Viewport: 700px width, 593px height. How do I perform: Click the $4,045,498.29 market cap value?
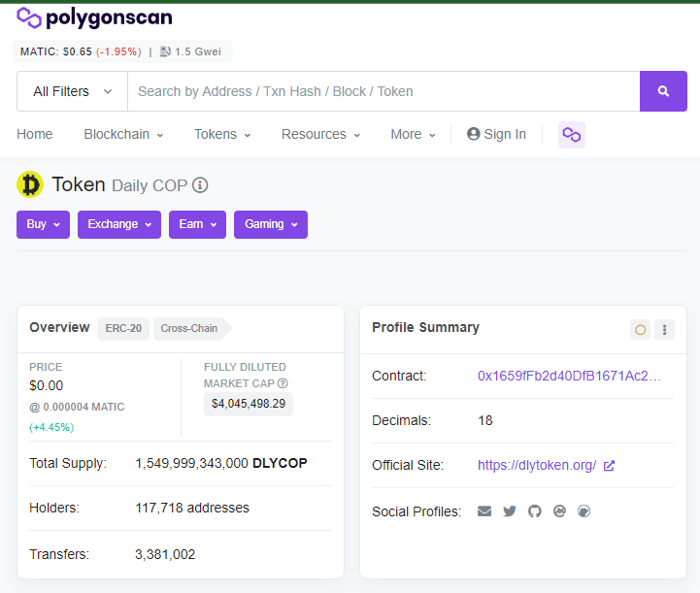(x=249, y=404)
